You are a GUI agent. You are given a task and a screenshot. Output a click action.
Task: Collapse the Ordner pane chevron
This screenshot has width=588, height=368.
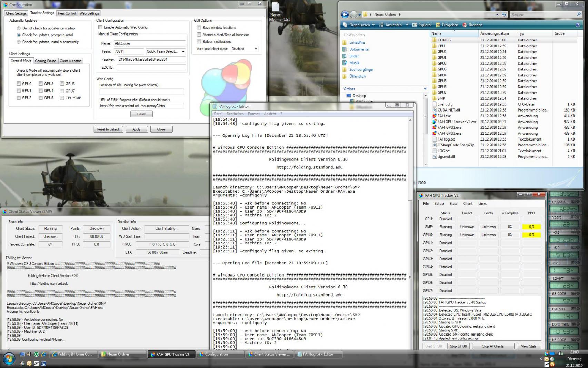coord(425,89)
